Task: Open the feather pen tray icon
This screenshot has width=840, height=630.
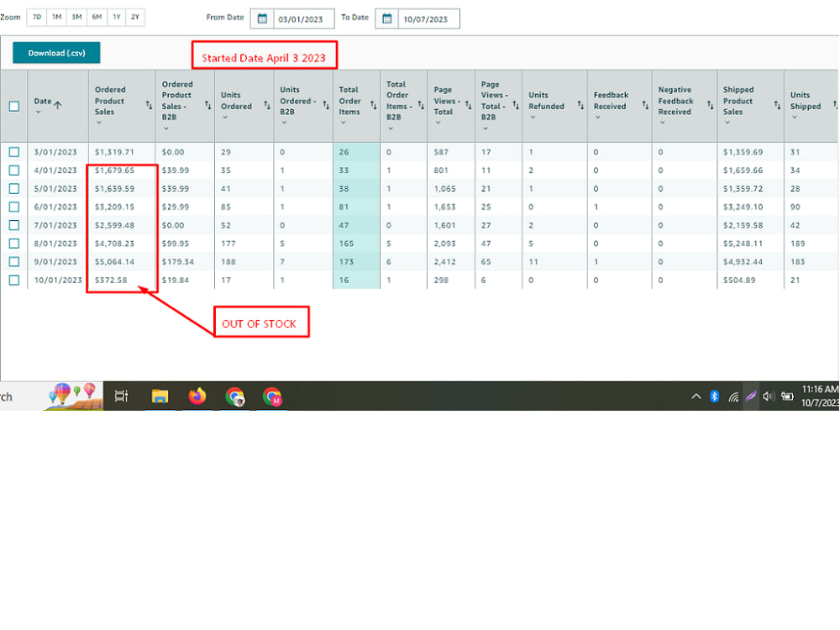Action: 751,396
